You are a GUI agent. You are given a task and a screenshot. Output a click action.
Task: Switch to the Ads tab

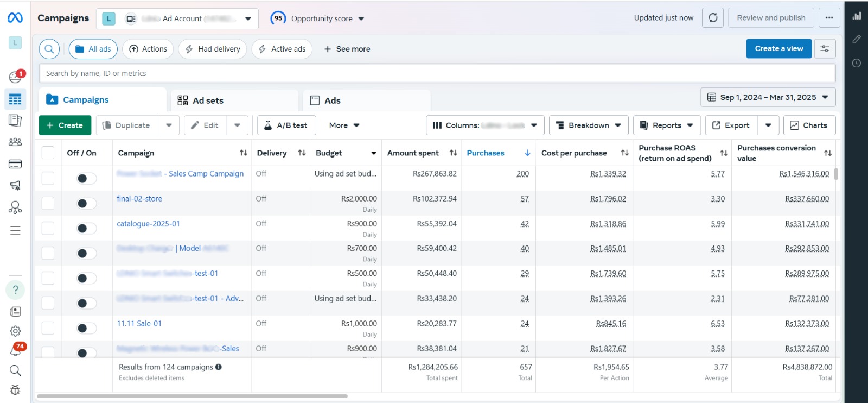(332, 100)
